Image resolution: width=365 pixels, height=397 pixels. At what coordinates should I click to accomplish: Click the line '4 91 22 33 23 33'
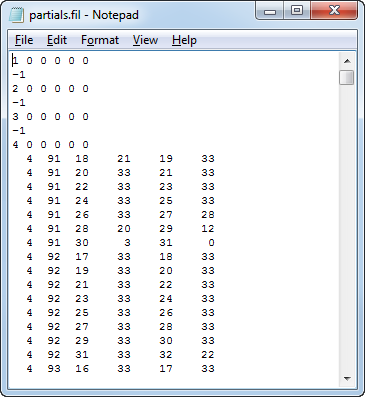coord(120,187)
